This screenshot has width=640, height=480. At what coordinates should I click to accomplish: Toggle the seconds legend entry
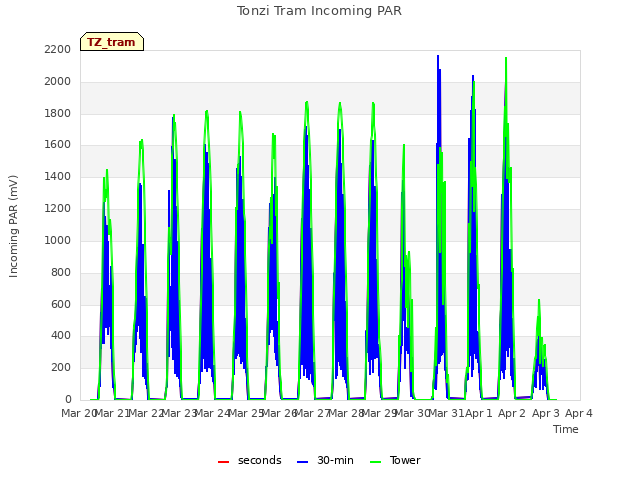coord(250,460)
